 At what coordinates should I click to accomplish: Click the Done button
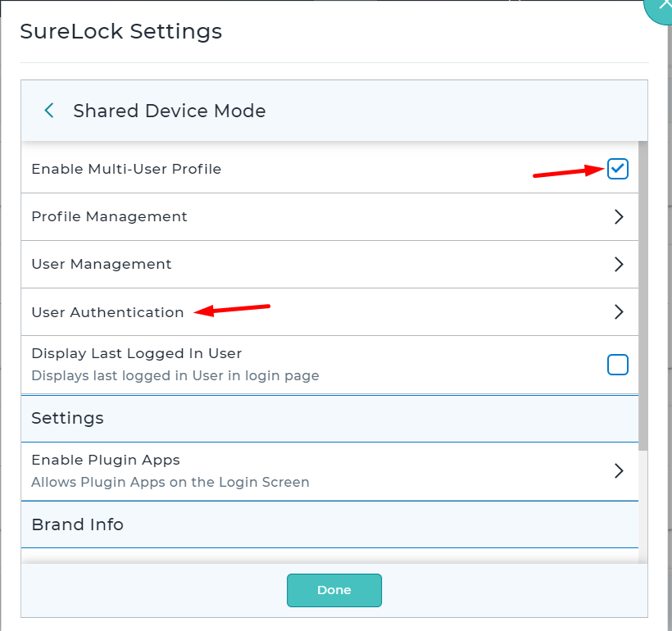tap(334, 590)
